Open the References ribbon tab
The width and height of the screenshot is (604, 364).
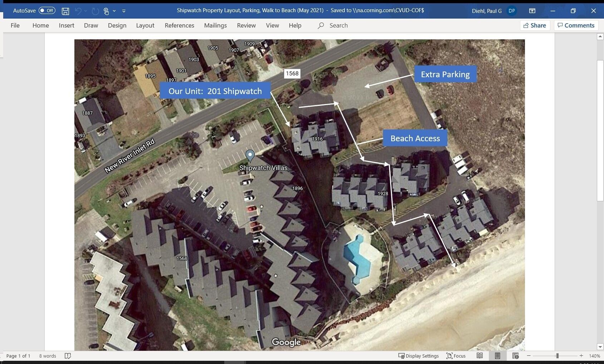(x=180, y=25)
